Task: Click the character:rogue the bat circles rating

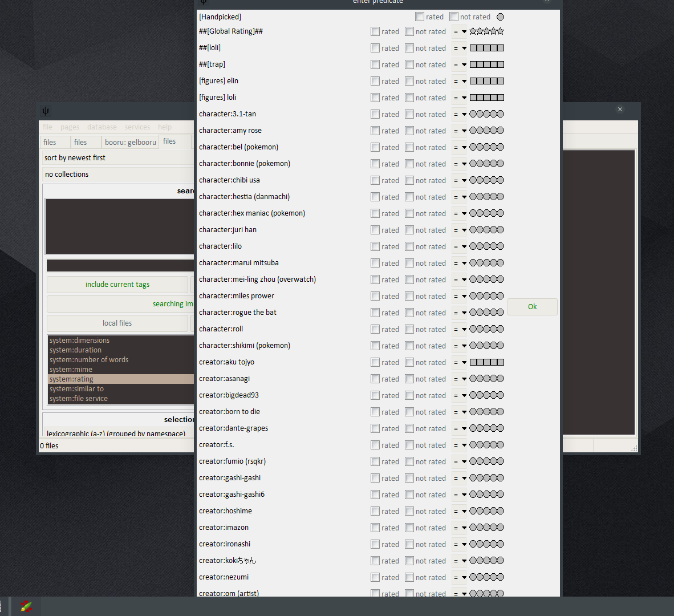Action: tap(486, 313)
